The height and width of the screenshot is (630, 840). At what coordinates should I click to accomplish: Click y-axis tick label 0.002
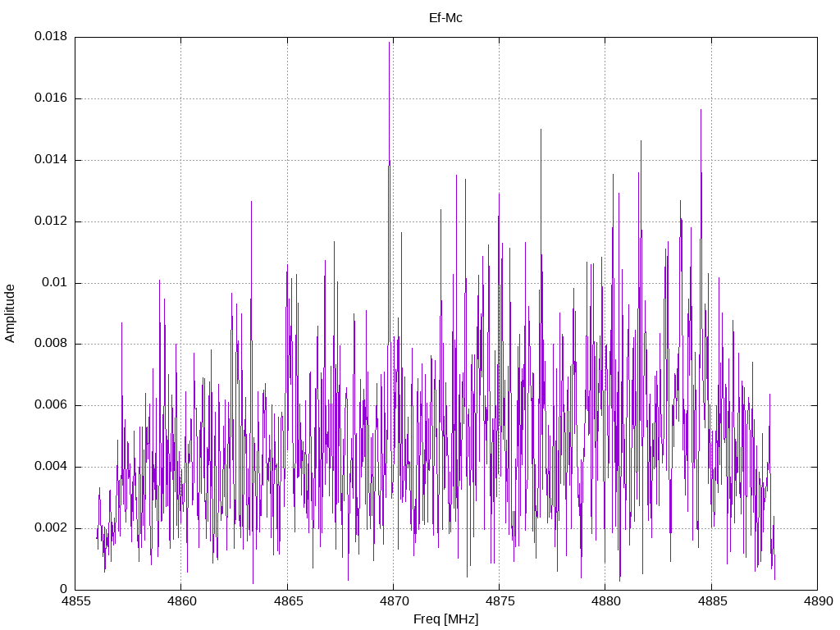(51, 527)
